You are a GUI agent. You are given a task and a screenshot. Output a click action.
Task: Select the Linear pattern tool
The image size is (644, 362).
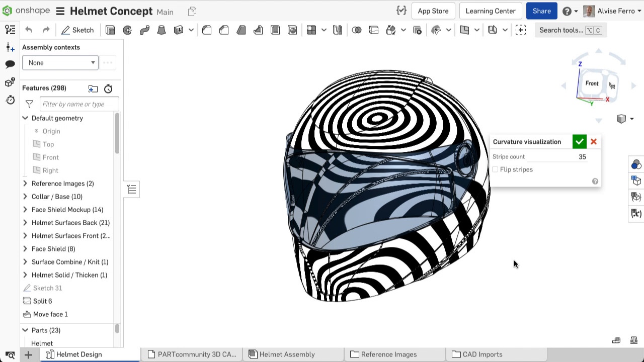[311, 30]
